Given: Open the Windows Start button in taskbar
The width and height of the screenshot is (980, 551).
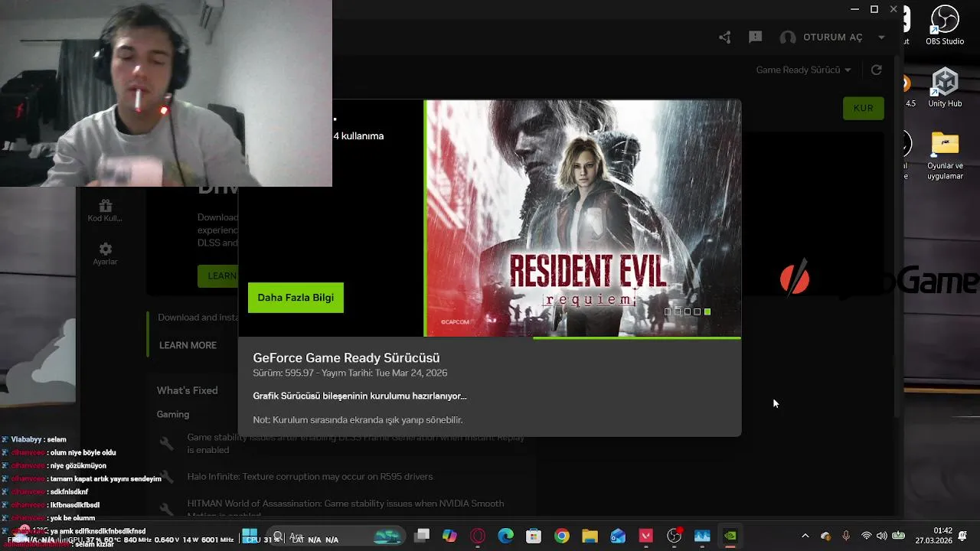Looking at the screenshot, I should point(250,536).
